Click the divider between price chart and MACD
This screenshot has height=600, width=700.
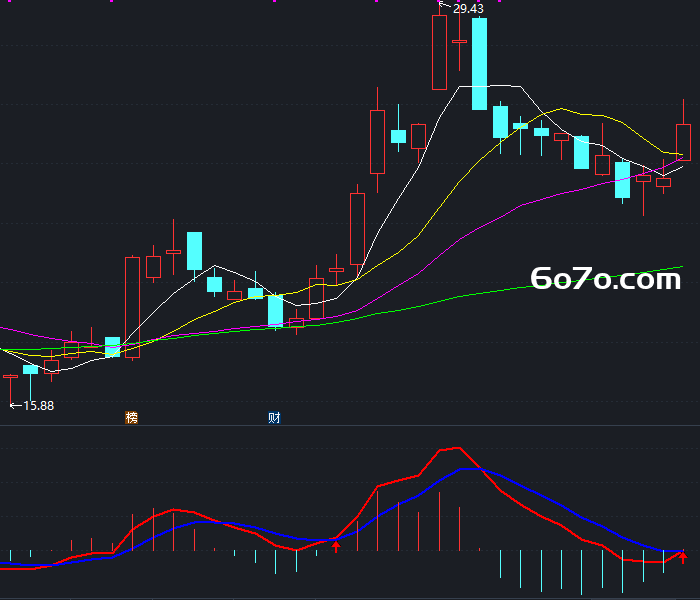(x=350, y=425)
